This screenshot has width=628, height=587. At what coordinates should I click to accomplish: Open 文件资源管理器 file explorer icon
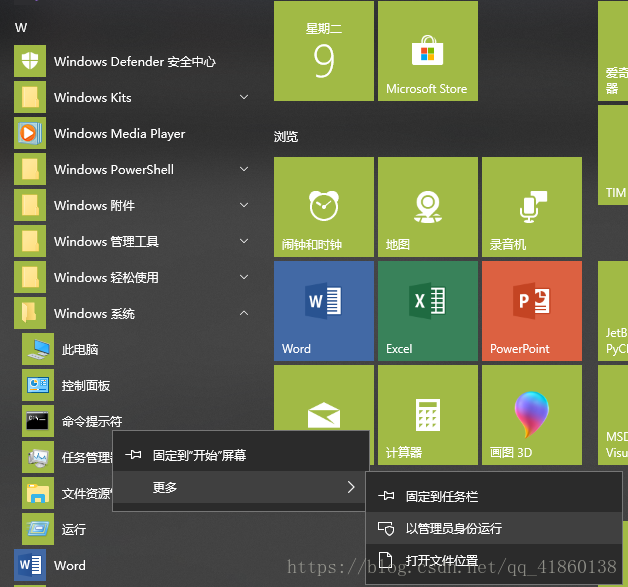click(38, 493)
